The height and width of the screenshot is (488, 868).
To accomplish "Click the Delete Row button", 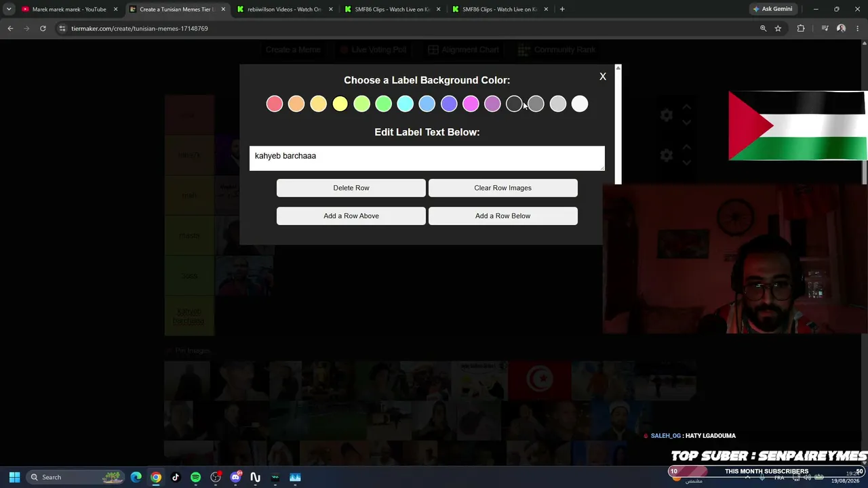I will [351, 188].
